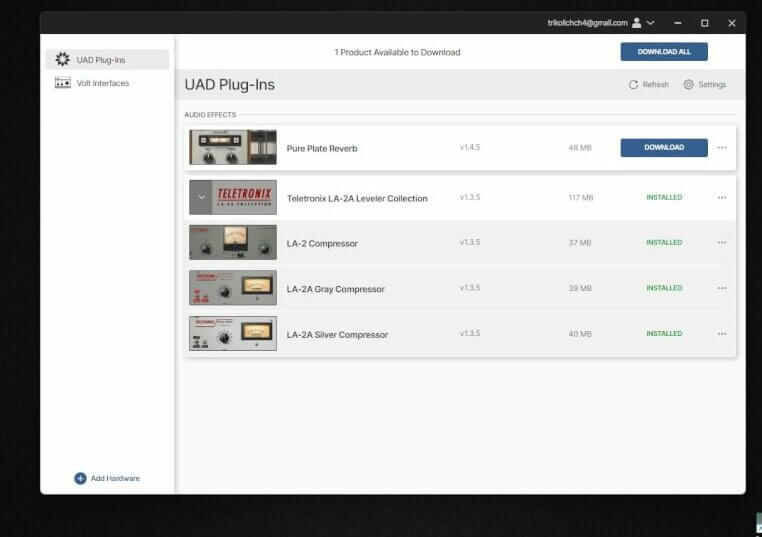Click the AUDIO EFFECTS section header
Image resolution: width=762 pixels, height=537 pixels.
click(210, 115)
